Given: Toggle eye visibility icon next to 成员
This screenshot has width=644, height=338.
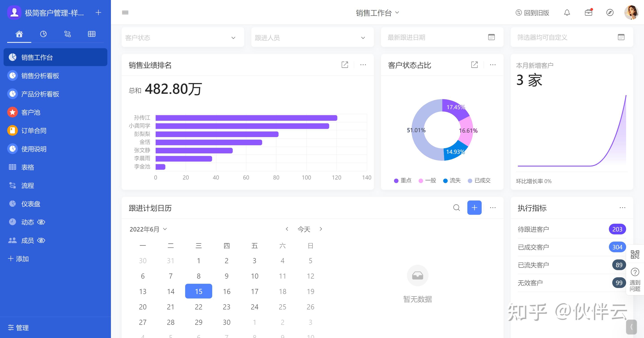Looking at the screenshot, I should pyautogui.click(x=41, y=240).
